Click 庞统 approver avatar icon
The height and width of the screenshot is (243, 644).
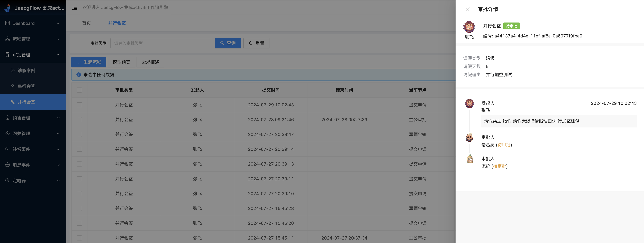click(x=470, y=159)
